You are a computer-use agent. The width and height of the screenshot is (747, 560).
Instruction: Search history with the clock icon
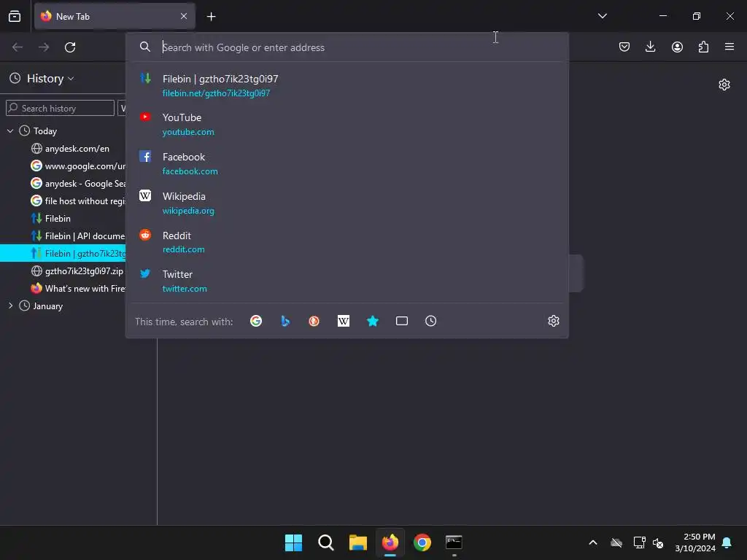pyautogui.click(x=430, y=321)
